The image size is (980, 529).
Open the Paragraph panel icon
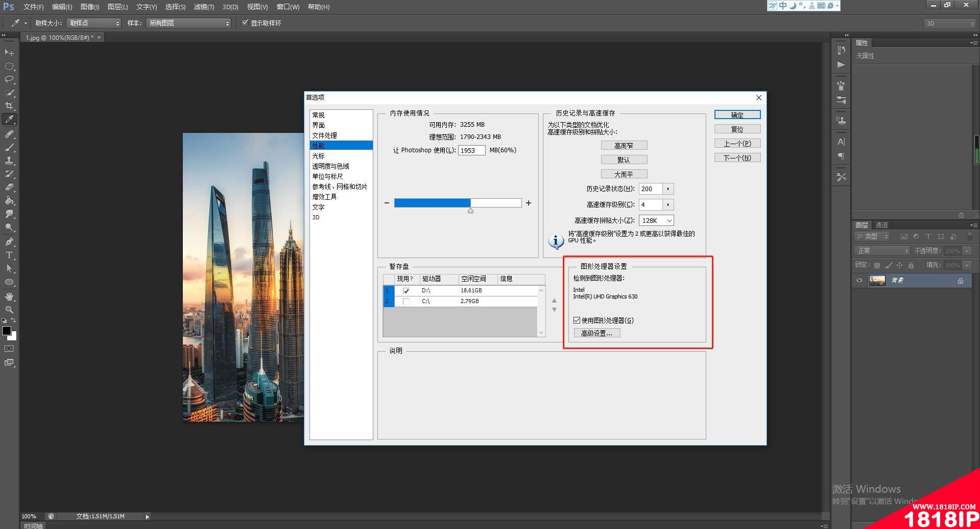[841, 156]
